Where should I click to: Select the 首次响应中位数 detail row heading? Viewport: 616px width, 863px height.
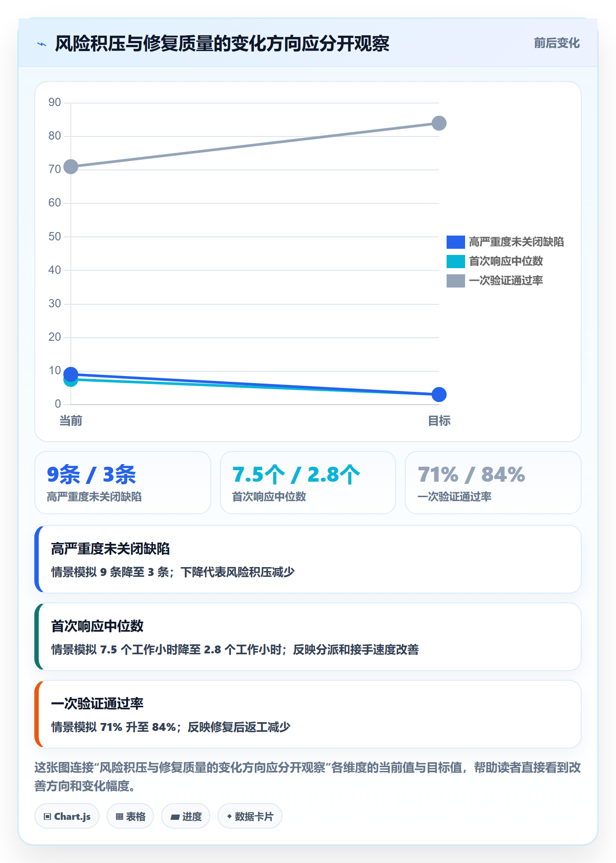coord(97,626)
